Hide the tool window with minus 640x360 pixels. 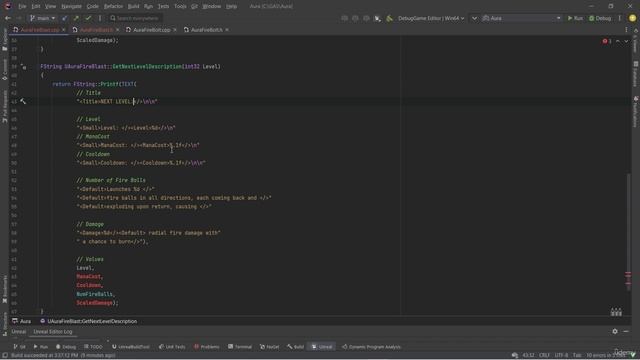click(626, 331)
